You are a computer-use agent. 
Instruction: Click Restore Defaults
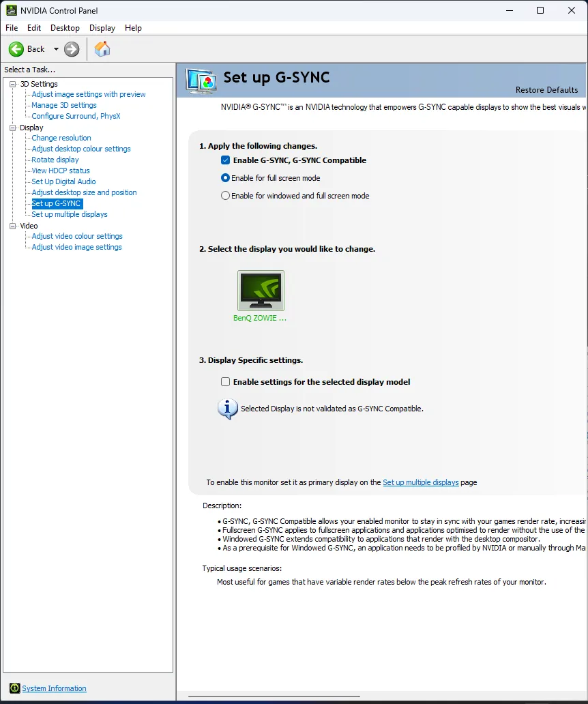coord(546,90)
